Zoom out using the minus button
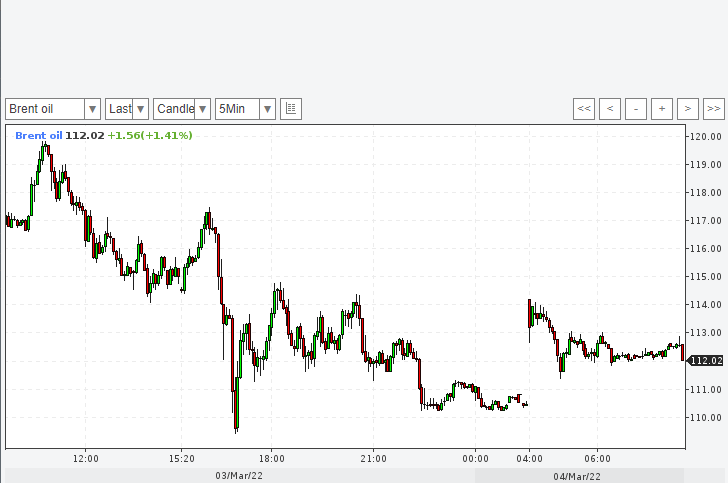The width and height of the screenshot is (728, 483). pos(636,109)
